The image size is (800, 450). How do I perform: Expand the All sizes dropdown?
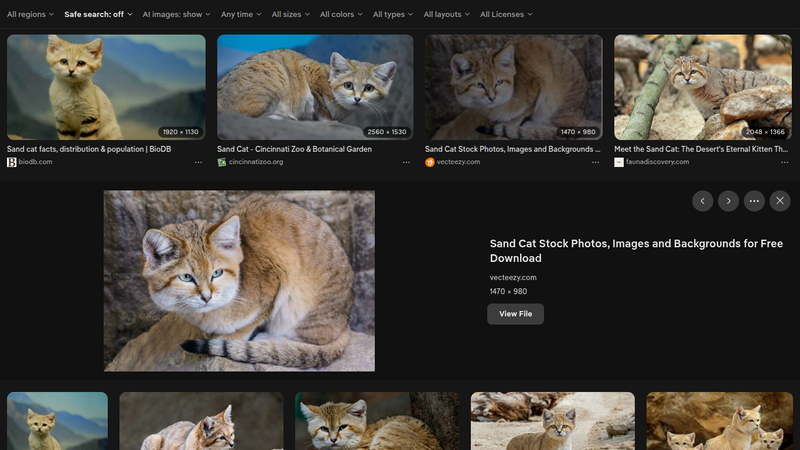tap(291, 15)
